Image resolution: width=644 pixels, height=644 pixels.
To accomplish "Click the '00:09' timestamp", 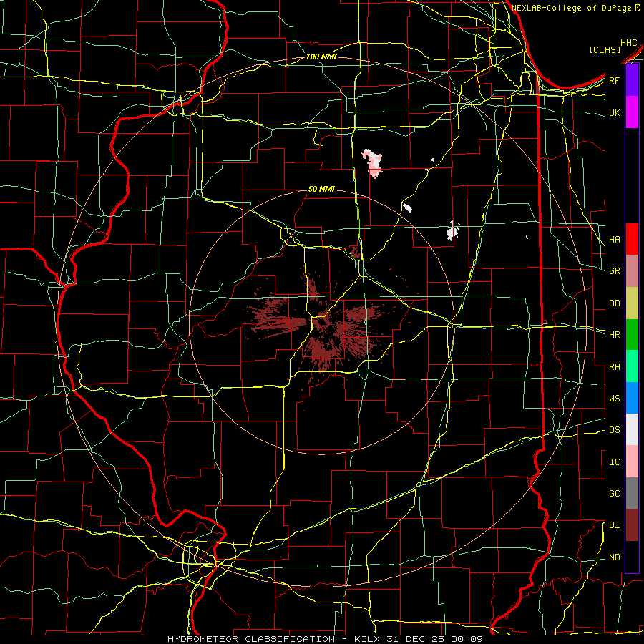I will [469, 639].
